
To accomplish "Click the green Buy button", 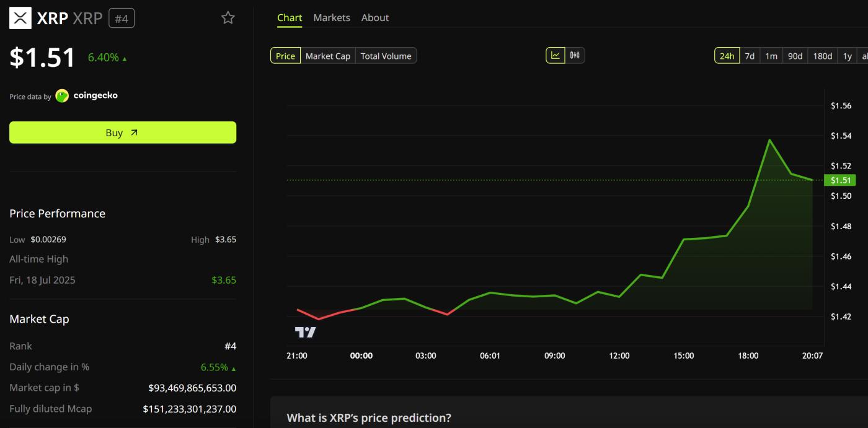I will click(123, 133).
